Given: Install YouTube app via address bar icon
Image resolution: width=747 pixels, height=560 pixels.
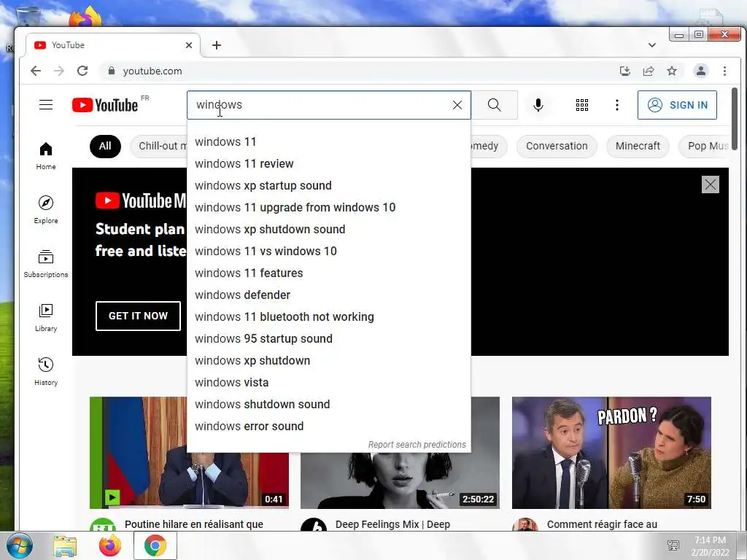Looking at the screenshot, I should 624,71.
